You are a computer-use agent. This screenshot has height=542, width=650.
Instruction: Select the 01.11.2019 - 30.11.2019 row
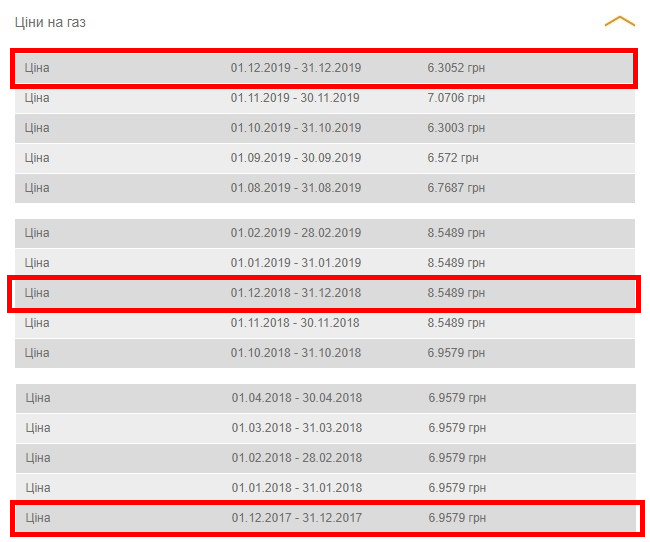[x=324, y=98]
